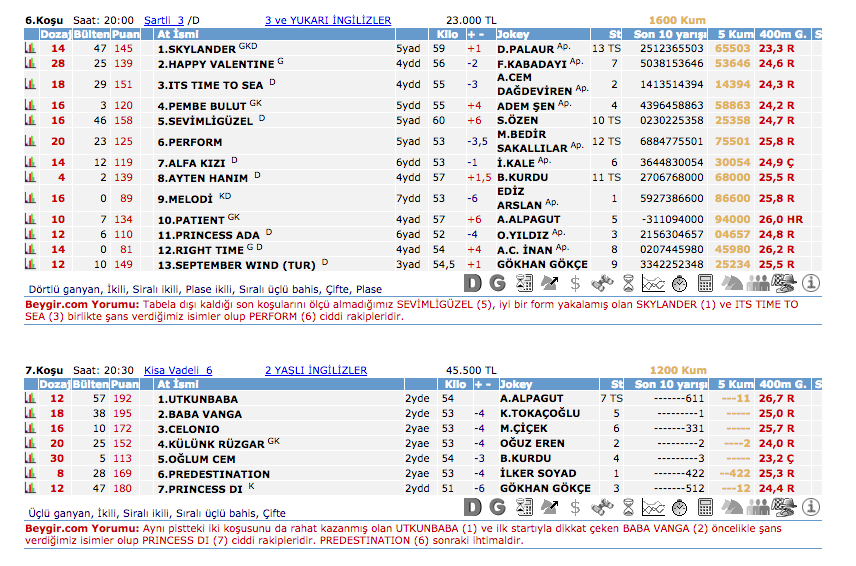Open the bar chart icon for UTKUNBABA
Screen dimensions: 856x566
(30, 398)
